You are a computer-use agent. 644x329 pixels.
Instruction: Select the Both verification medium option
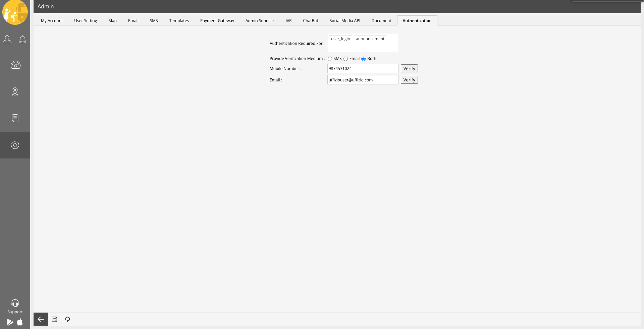click(364, 59)
